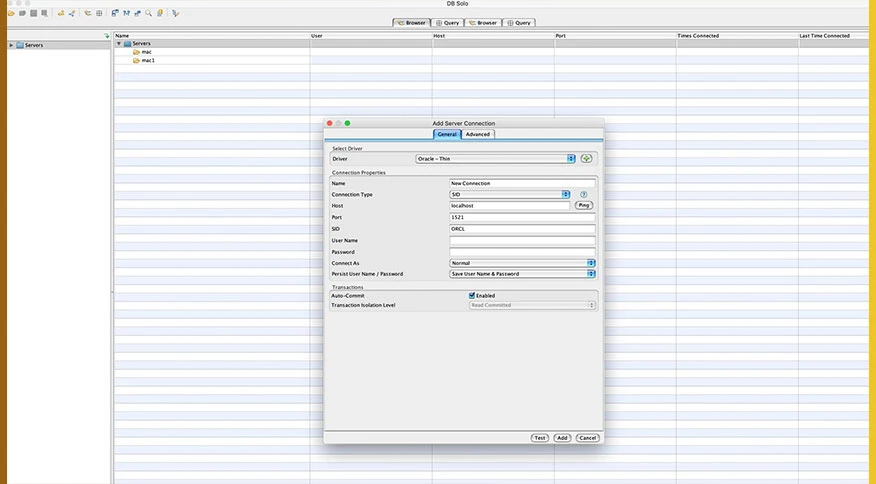The width and height of the screenshot is (876, 484).
Task: Click the Host field containing localhost
Action: 510,206
